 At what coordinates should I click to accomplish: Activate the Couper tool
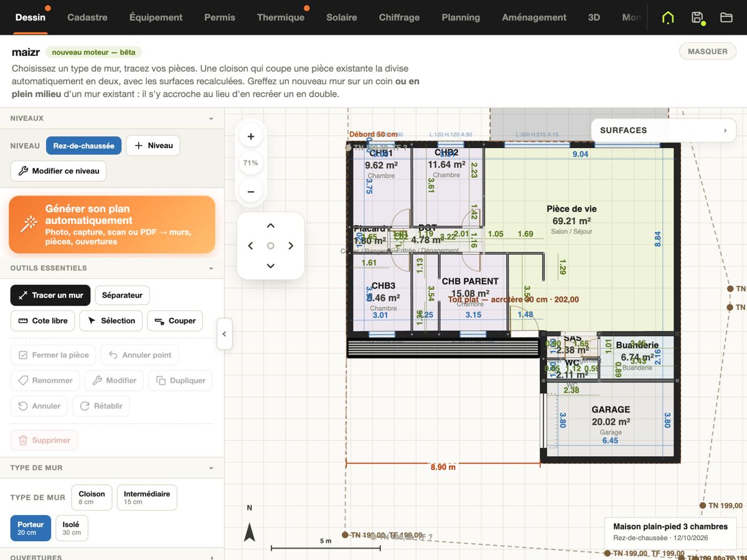(x=175, y=321)
